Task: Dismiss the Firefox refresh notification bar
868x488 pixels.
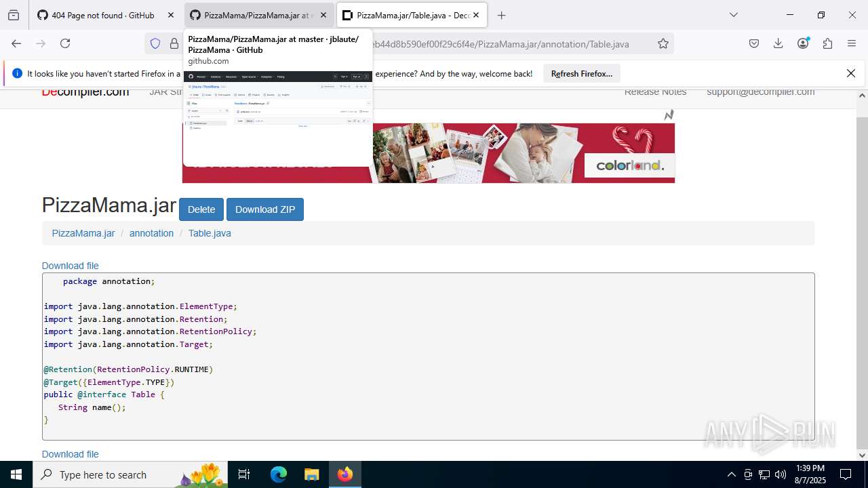Action: tap(851, 73)
